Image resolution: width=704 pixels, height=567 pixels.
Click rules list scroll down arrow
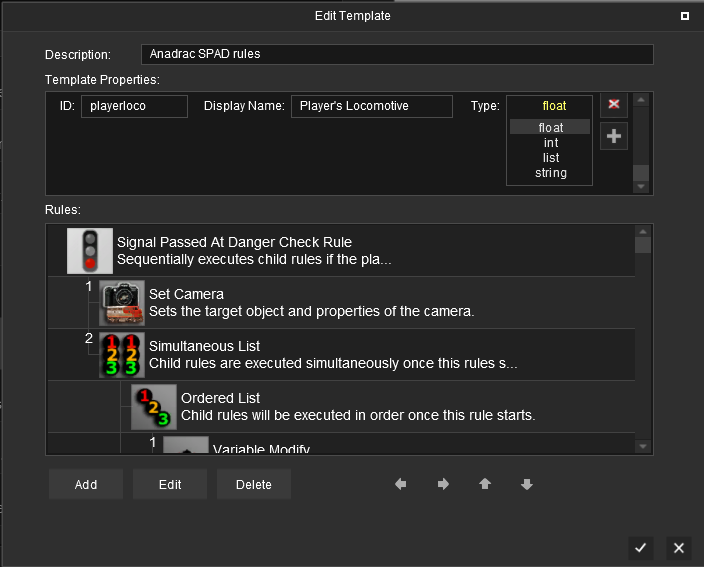tap(643, 446)
